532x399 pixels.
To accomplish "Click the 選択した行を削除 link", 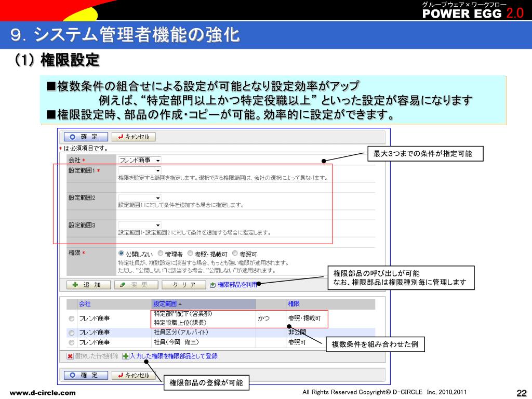I will (96, 356).
